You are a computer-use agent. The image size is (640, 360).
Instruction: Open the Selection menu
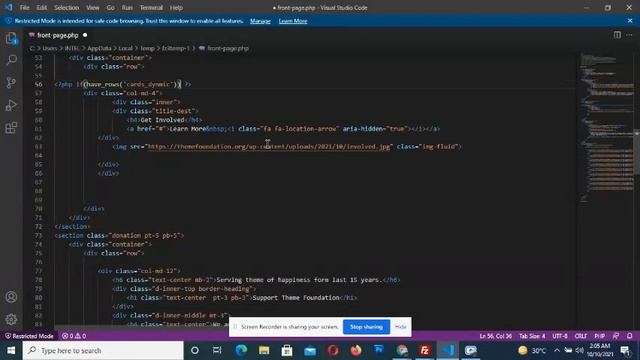point(67,8)
